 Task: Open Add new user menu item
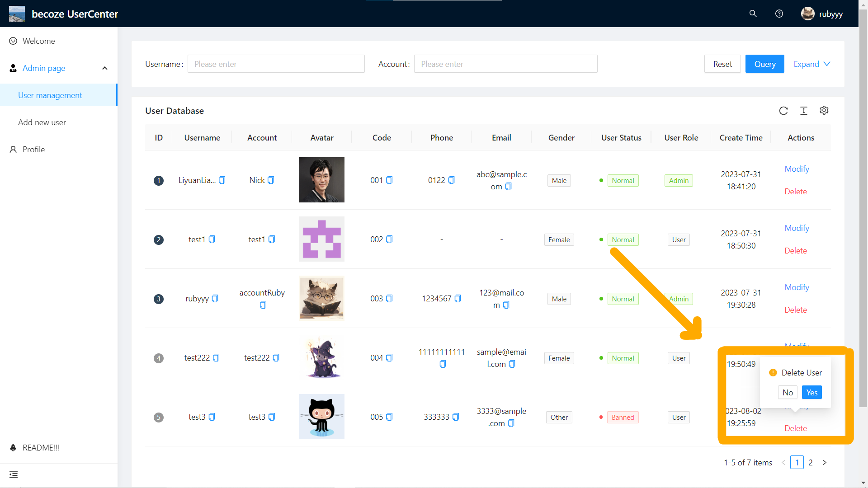42,122
